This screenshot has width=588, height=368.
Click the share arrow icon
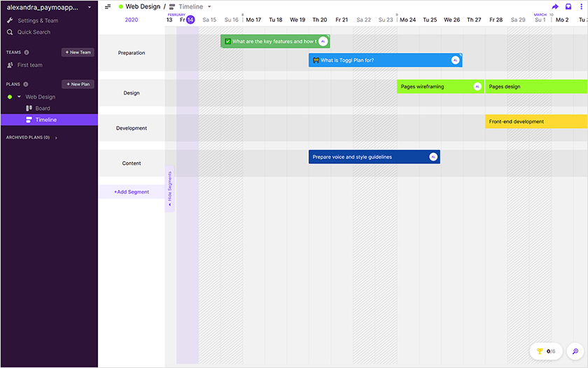[555, 6]
